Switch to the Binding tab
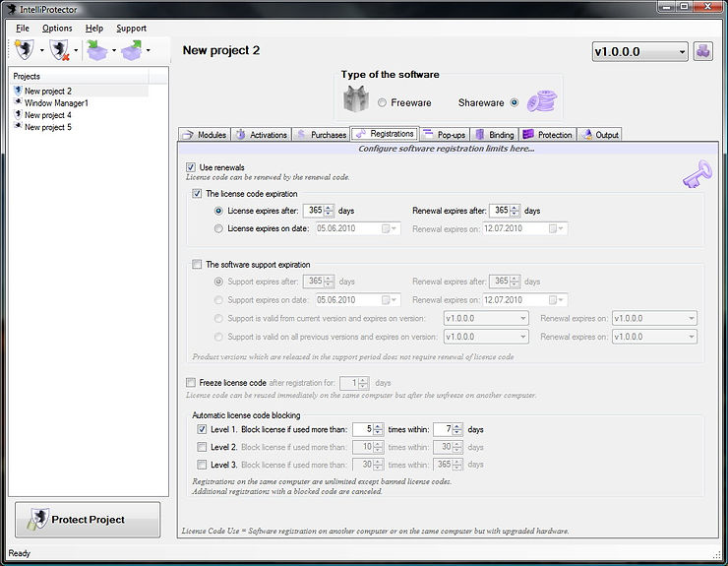This screenshot has height=566, width=728. (x=495, y=135)
